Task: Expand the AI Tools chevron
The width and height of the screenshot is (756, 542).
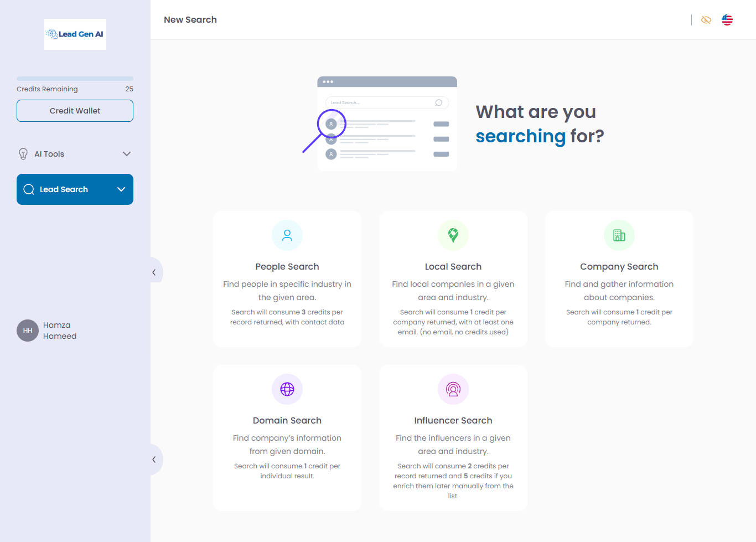Action: [127, 154]
